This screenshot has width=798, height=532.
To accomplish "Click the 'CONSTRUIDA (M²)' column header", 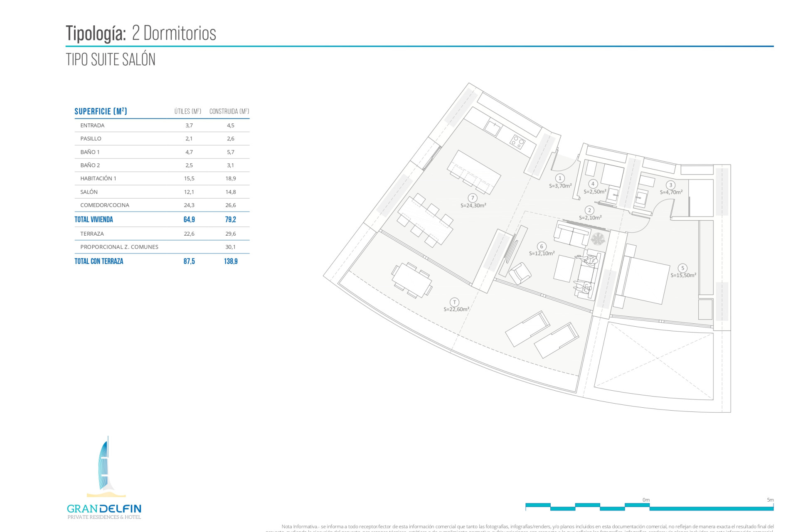I will click(229, 111).
